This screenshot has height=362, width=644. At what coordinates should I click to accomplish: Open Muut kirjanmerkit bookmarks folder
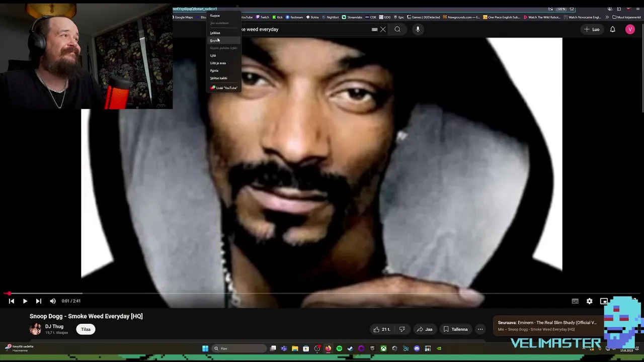coord(627,17)
